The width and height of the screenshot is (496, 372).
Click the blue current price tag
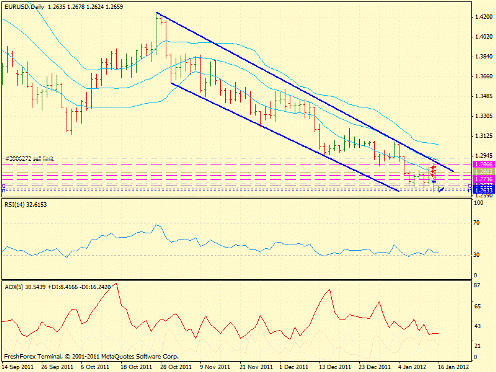[484, 190]
